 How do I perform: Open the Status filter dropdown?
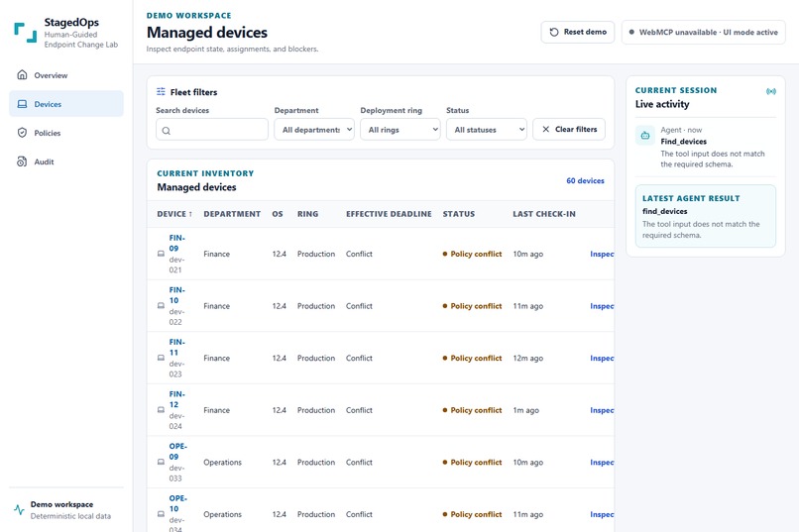487,130
